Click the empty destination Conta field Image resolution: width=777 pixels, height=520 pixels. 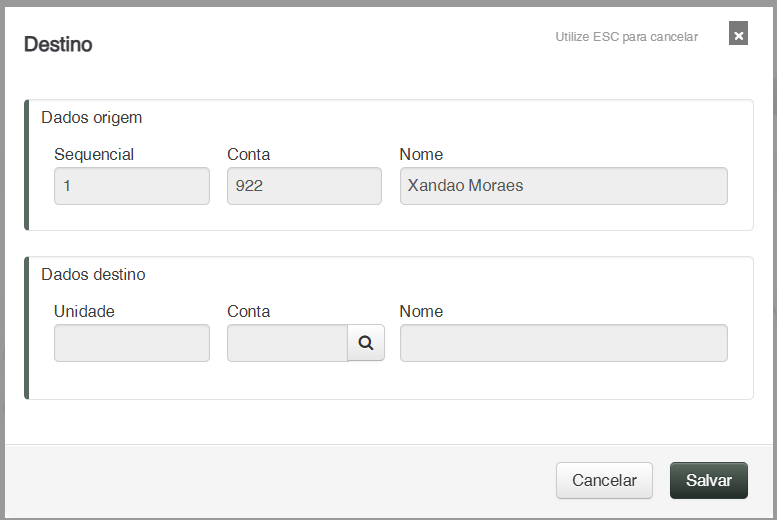point(287,343)
